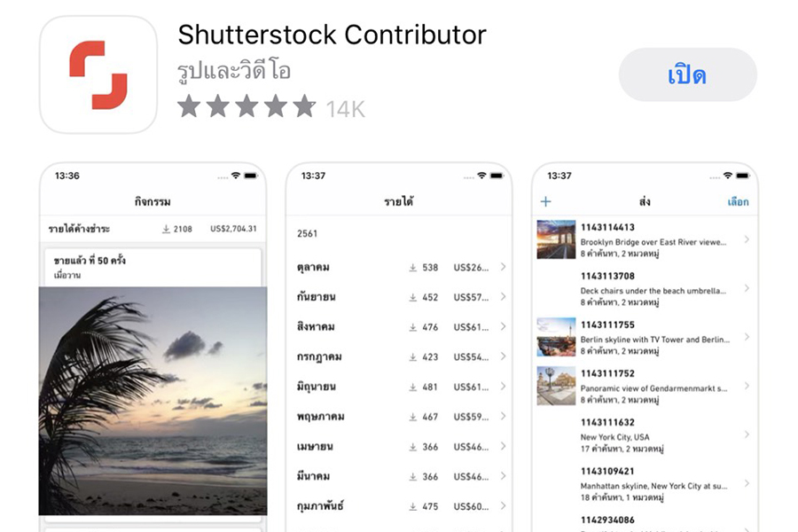Tap the five-star rating row

pos(246,107)
